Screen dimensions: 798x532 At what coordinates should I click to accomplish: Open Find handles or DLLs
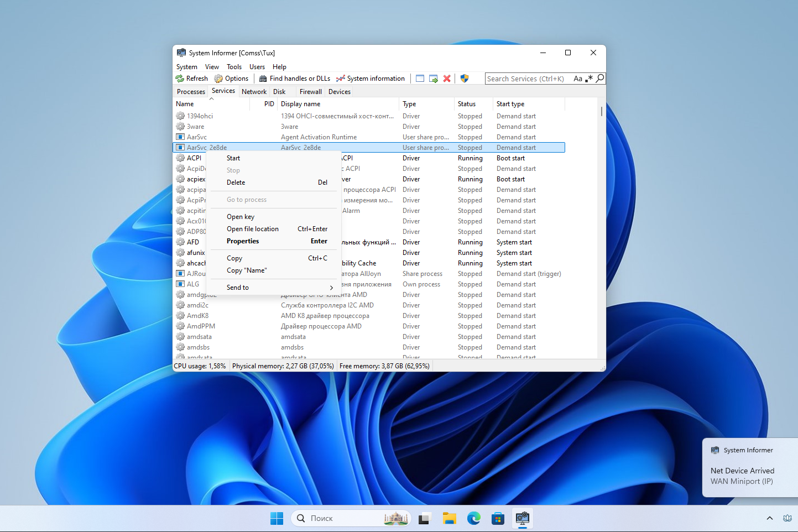click(x=295, y=79)
